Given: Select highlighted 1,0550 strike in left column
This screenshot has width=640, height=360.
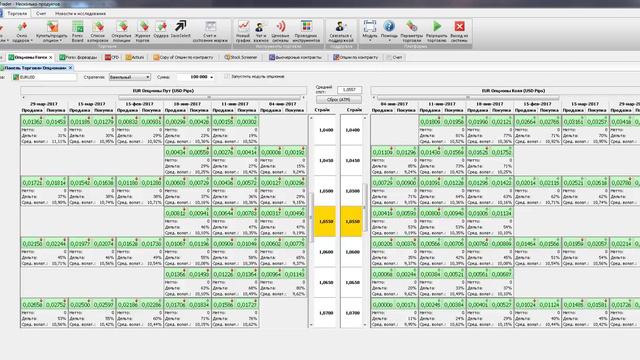Looking at the screenshot, I should pos(325,222).
